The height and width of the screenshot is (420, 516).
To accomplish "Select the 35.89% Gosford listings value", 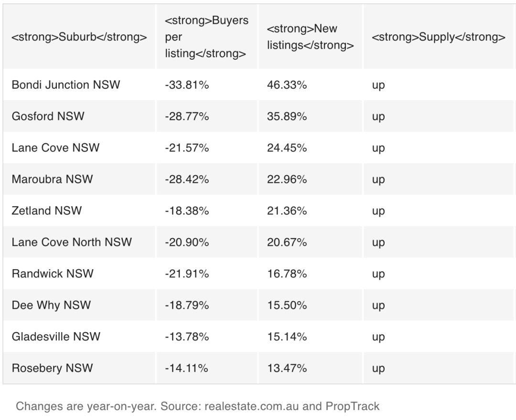I will click(x=287, y=116).
